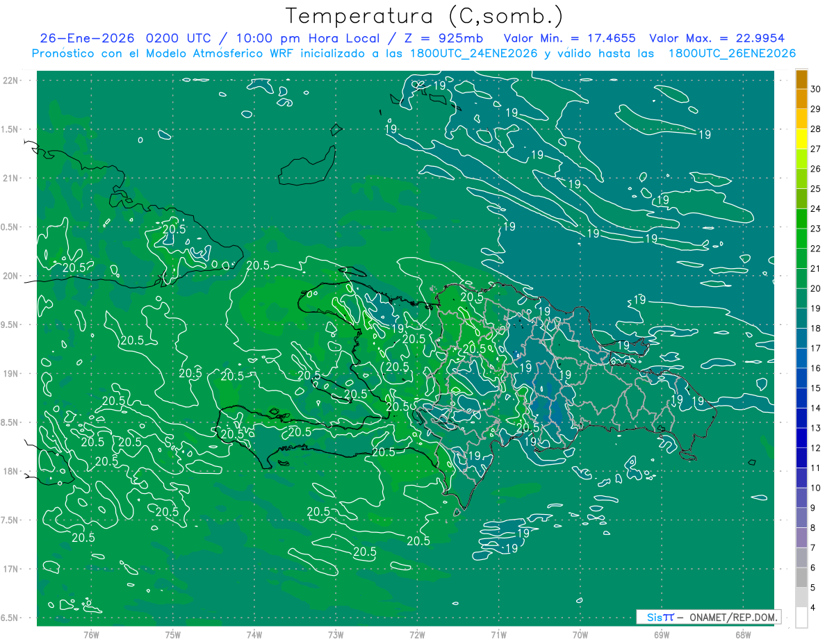Click the teal legend swatch between 18 and 19

point(801,318)
